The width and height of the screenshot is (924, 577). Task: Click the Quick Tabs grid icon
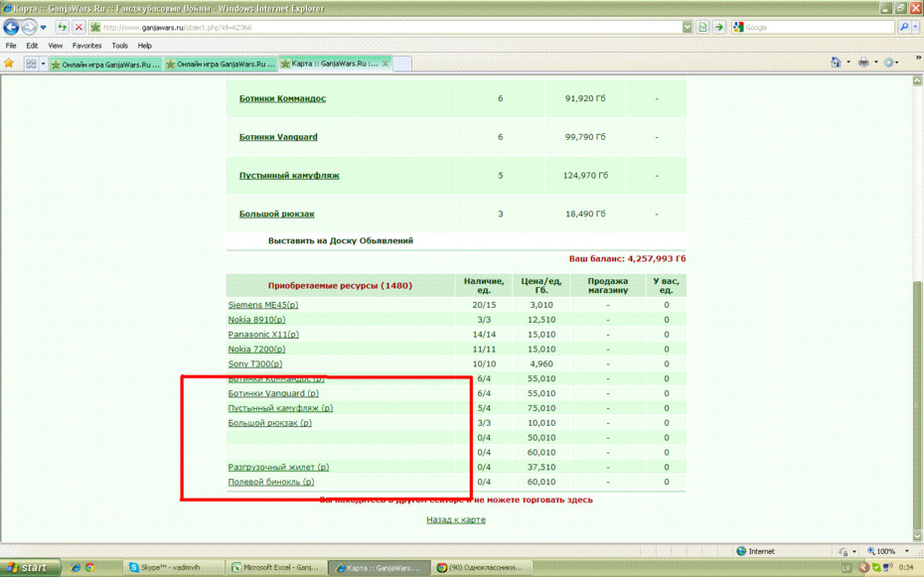31,64
